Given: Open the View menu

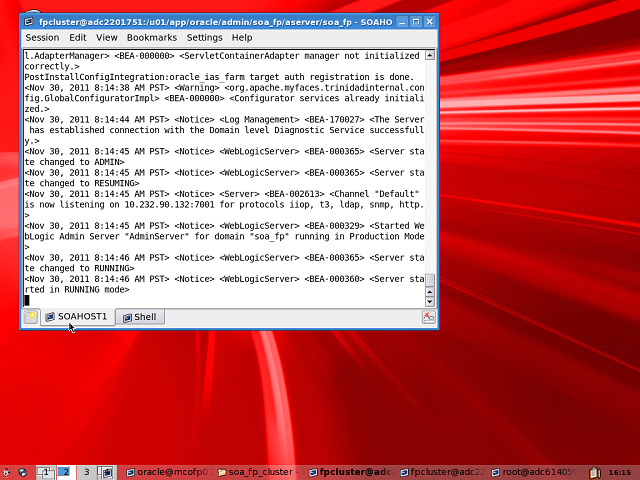Looking at the screenshot, I should (x=106, y=38).
